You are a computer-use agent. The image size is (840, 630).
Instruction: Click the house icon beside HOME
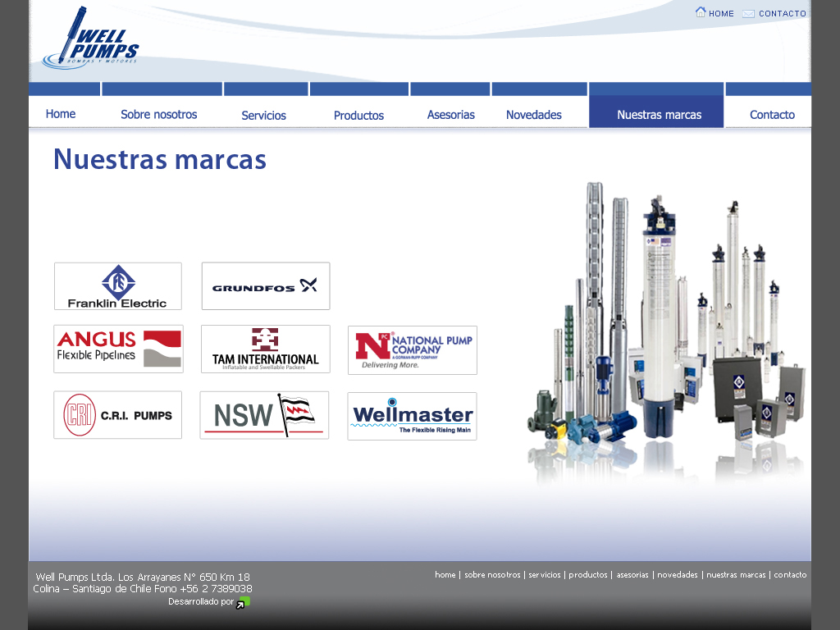[x=701, y=12]
